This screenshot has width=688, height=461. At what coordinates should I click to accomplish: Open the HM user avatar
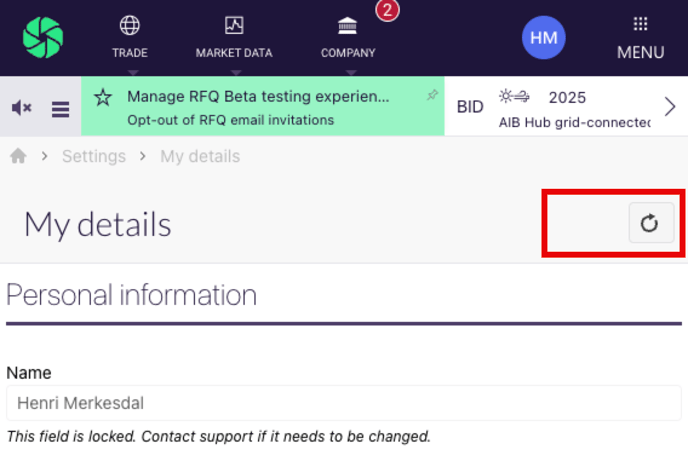(543, 38)
